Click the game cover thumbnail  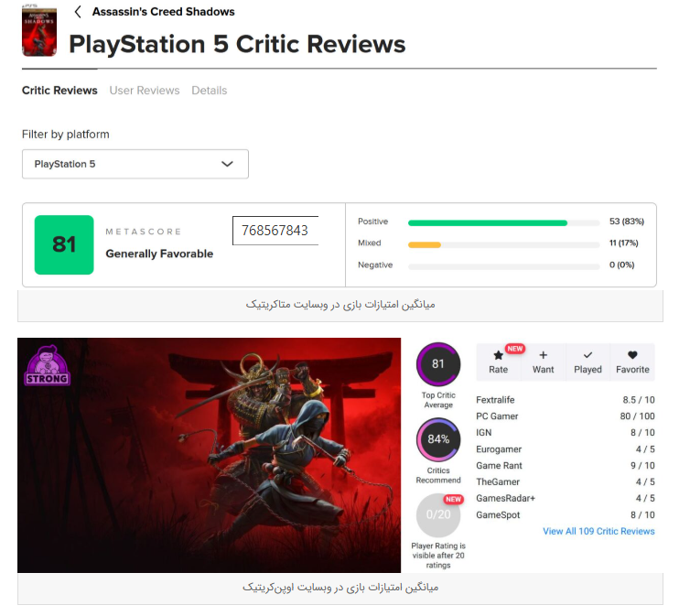[x=39, y=31]
